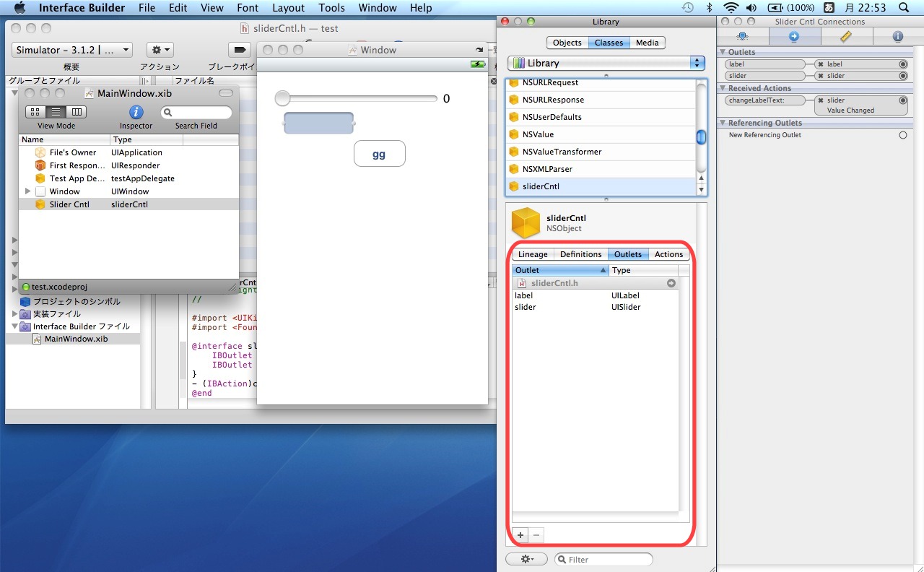Collapse the Outlets section in Connections
Screen dimensions: 924x572
click(x=723, y=52)
